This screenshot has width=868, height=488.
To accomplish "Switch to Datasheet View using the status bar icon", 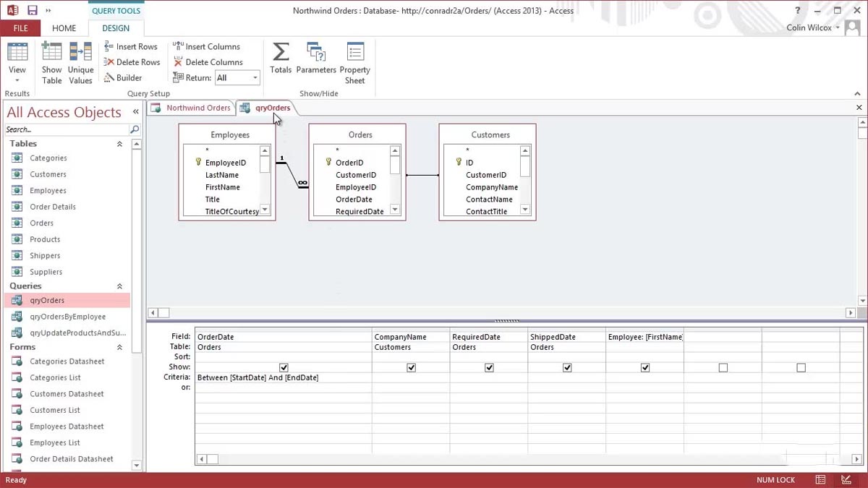I will click(x=820, y=479).
